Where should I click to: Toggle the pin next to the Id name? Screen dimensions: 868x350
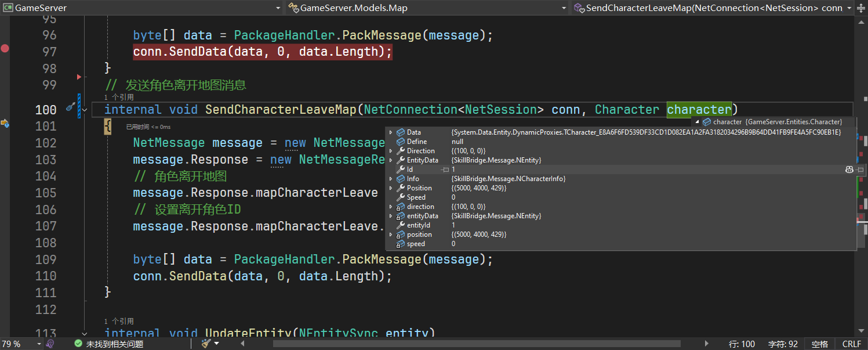point(445,169)
